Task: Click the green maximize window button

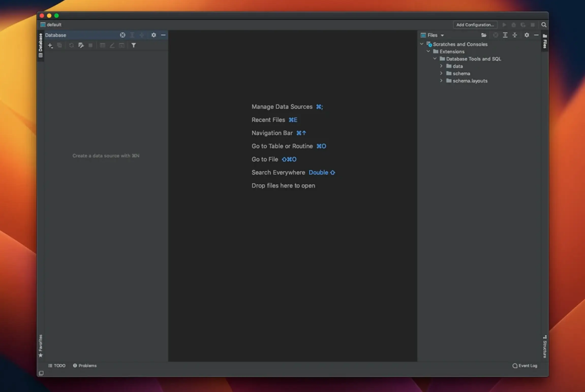Action: click(56, 16)
